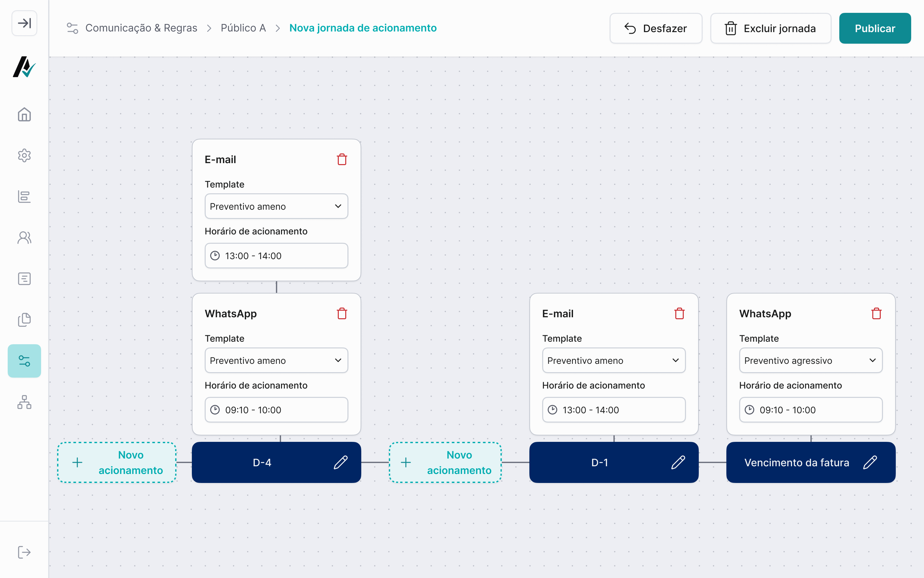Image resolution: width=924 pixels, height=578 pixels.
Task: Open Template dropdown in top E-mail card
Action: (x=277, y=206)
